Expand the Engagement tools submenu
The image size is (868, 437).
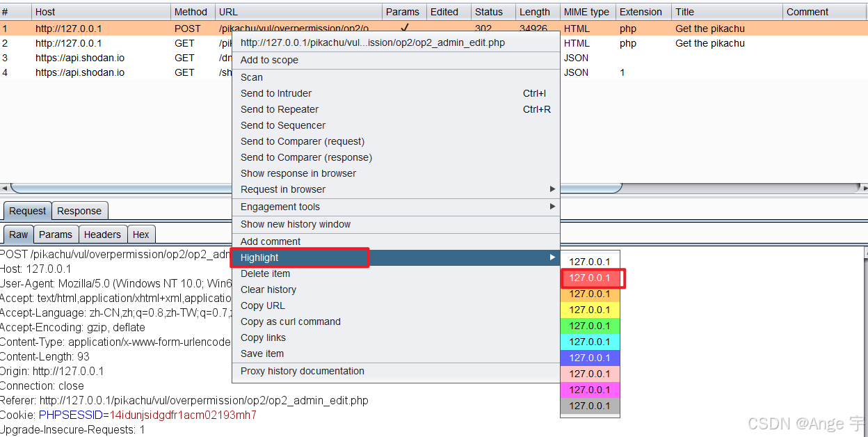point(396,207)
